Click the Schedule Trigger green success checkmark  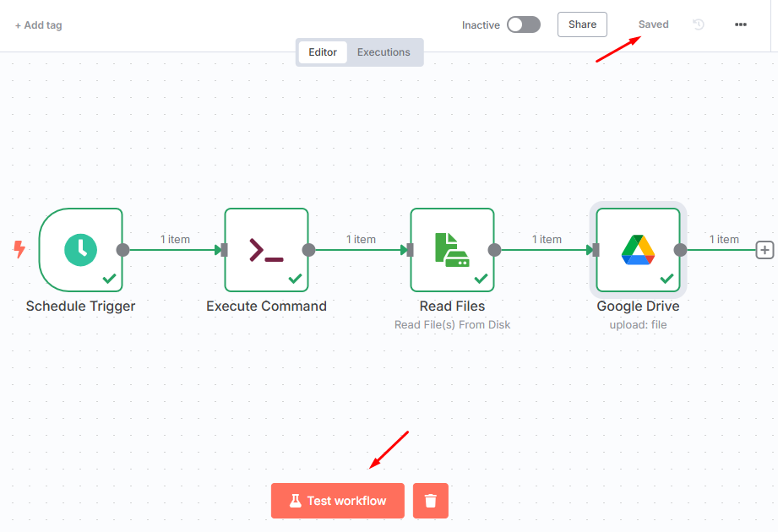pos(109,279)
